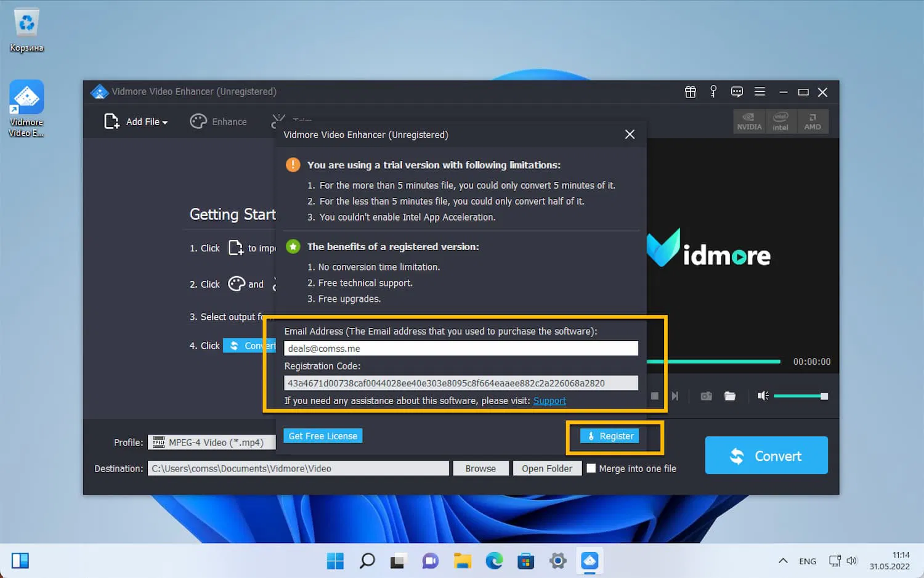
Task: Open the Enhance tool in the toolbar
Action: click(x=219, y=122)
